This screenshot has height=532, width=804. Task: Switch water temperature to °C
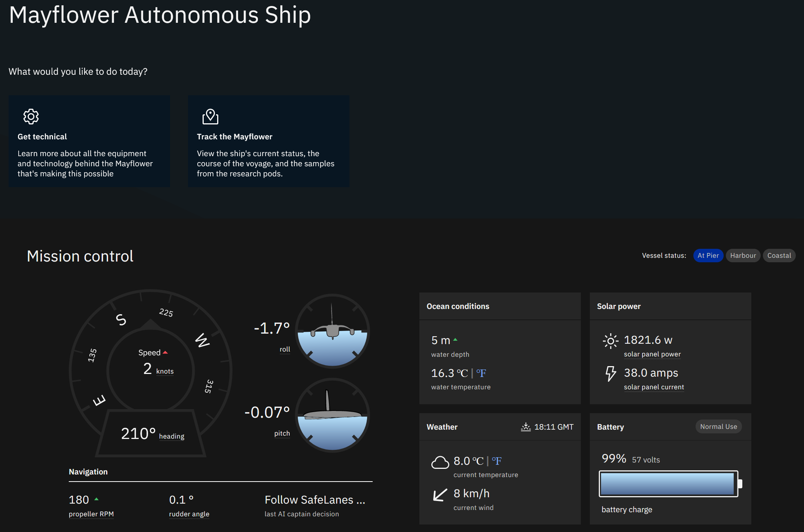click(x=462, y=373)
